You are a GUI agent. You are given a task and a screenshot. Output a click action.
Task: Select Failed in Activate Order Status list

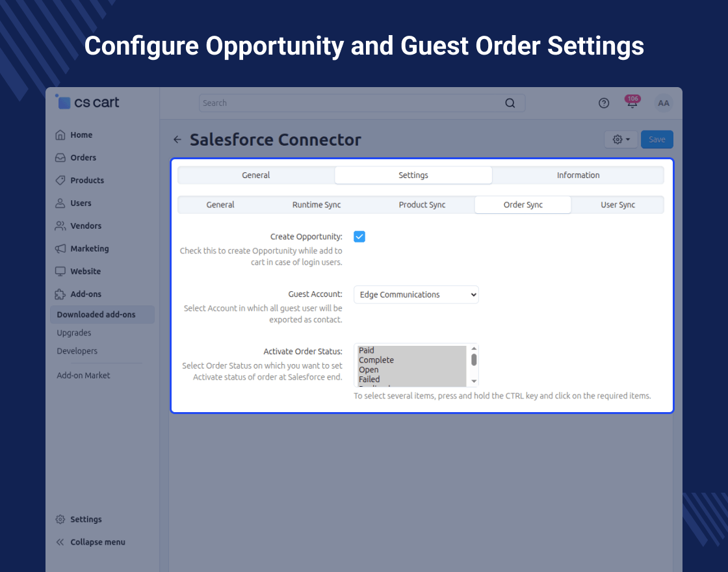pyautogui.click(x=412, y=380)
